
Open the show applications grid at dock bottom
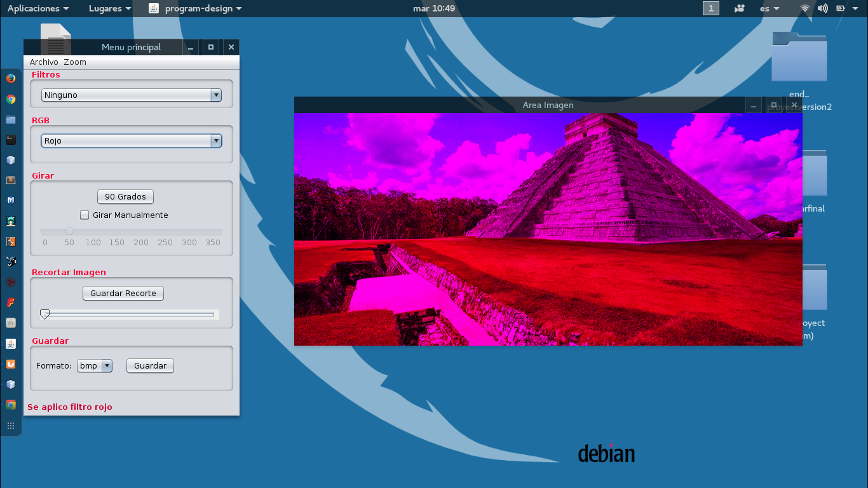coord(10,426)
